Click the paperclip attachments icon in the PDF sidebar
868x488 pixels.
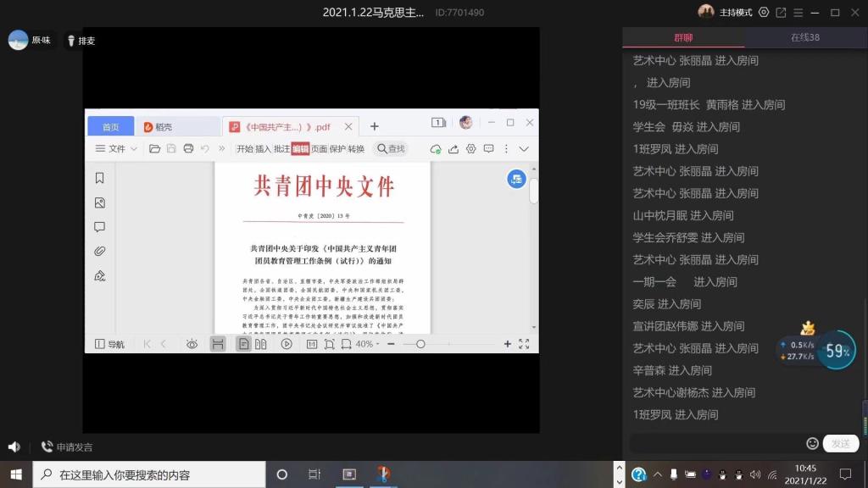tap(100, 252)
